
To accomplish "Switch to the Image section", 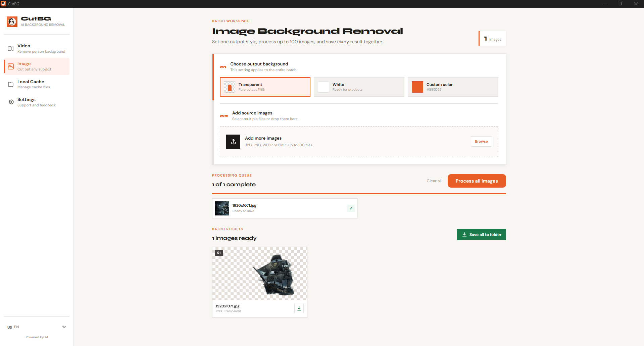I will coord(37,66).
